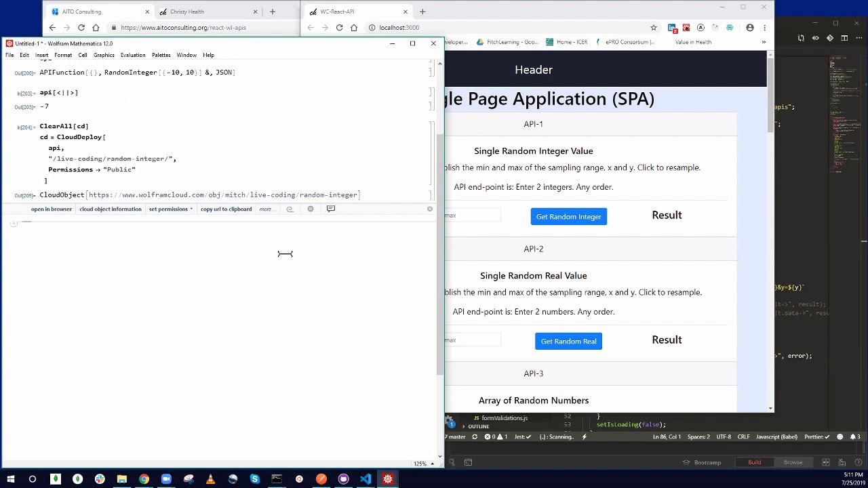Click the Bootcamp button
Viewport: 868px width, 488px height.
[x=702, y=462]
